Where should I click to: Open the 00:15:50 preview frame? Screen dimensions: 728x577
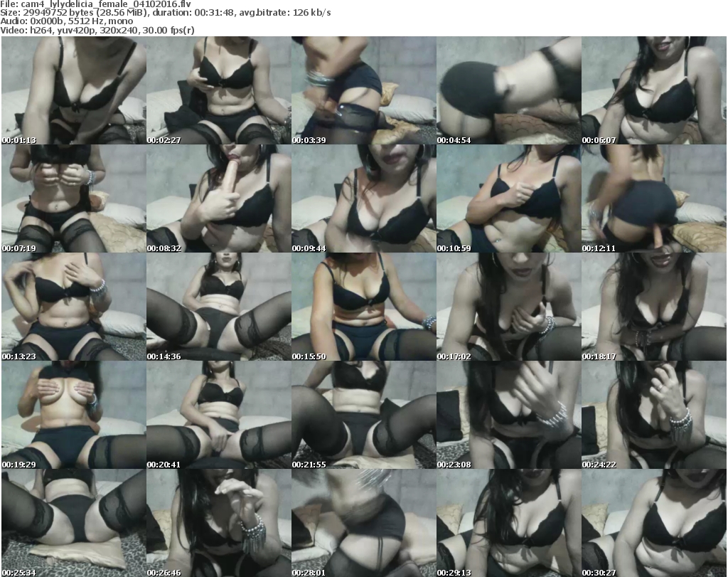coord(364,307)
